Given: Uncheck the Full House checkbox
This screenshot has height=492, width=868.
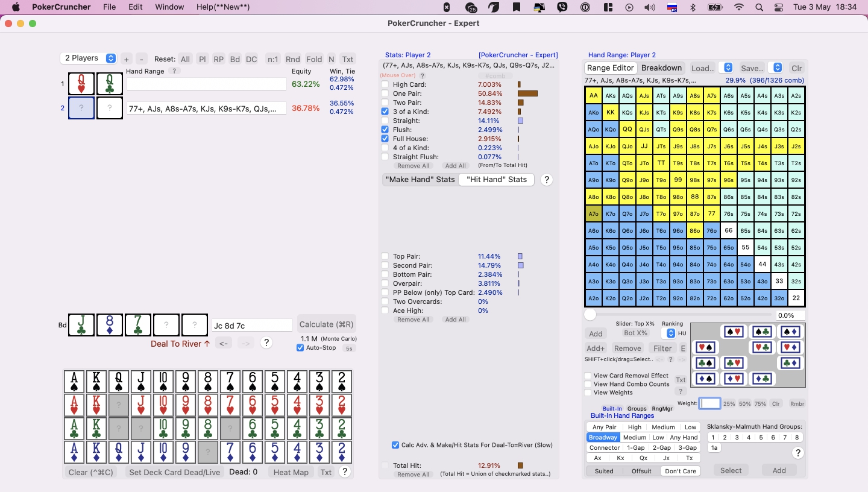Looking at the screenshot, I should pyautogui.click(x=385, y=139).
